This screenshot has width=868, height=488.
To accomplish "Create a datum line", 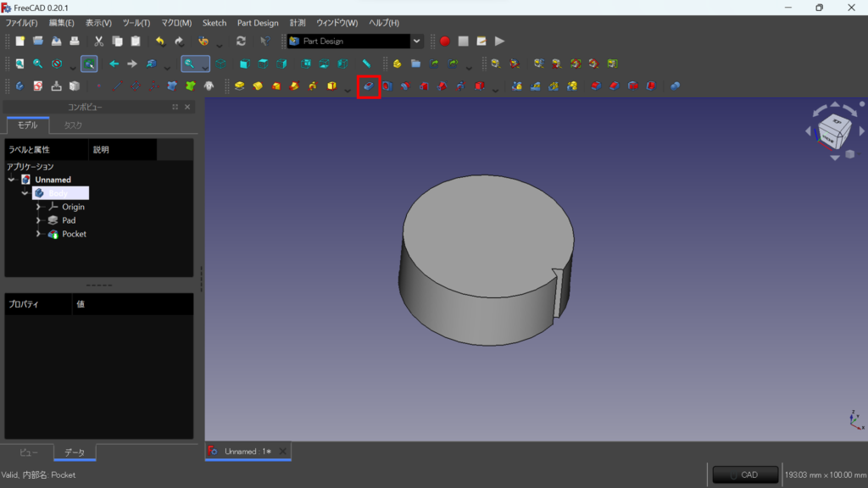I will [x=117, y=86].
